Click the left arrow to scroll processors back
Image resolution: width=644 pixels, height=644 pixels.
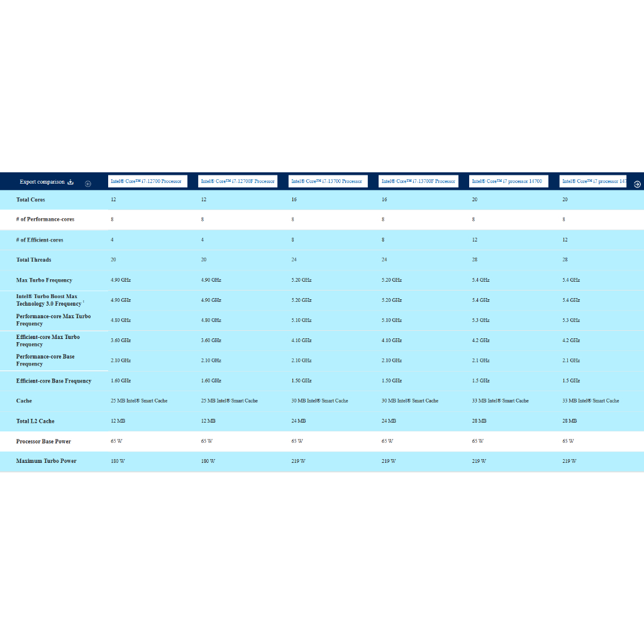click(x=88, y=184)
